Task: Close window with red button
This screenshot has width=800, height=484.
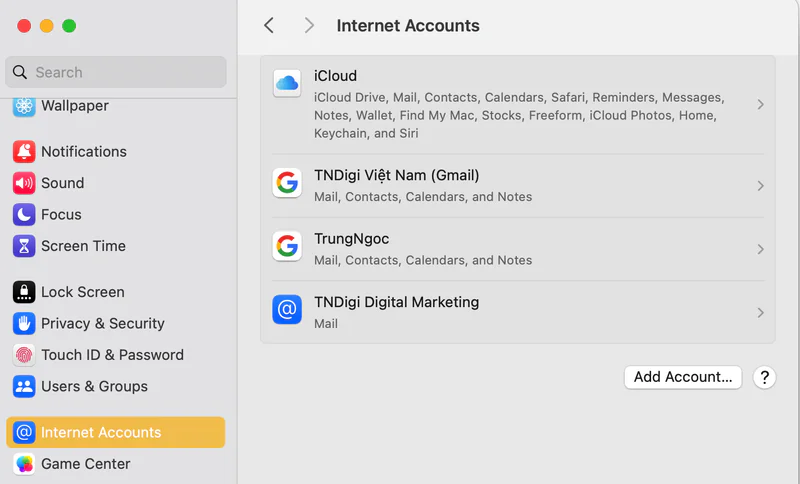Action: pos(24,26)
